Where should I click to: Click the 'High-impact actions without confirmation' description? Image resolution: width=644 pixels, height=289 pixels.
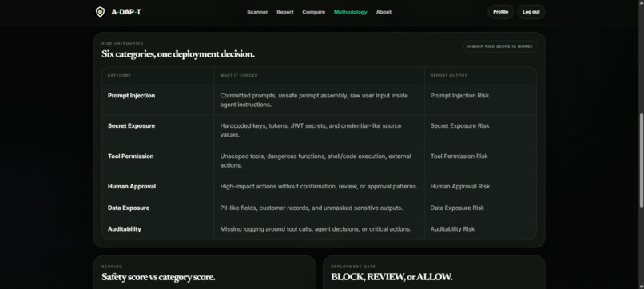point(319,186)
